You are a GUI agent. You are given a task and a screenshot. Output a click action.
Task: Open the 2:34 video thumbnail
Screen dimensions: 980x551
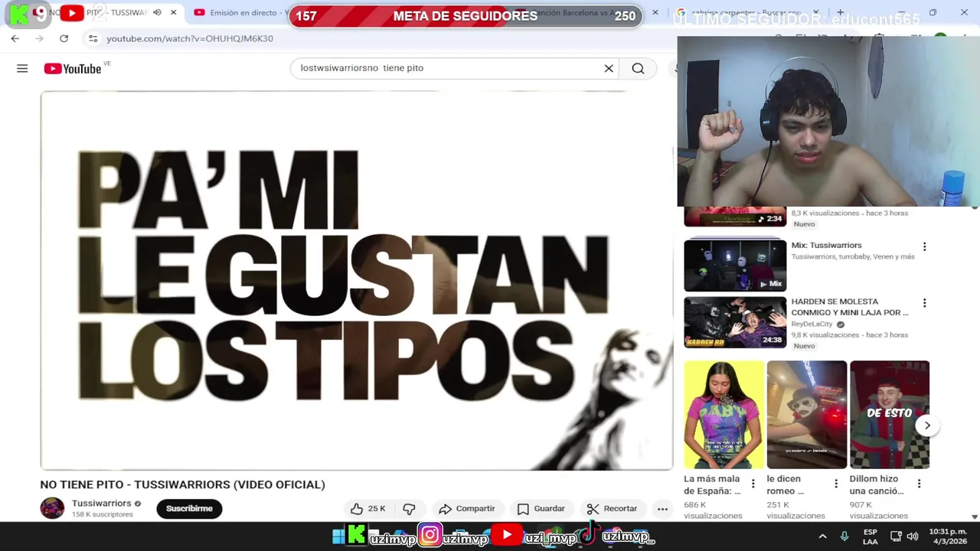[735, 217]
